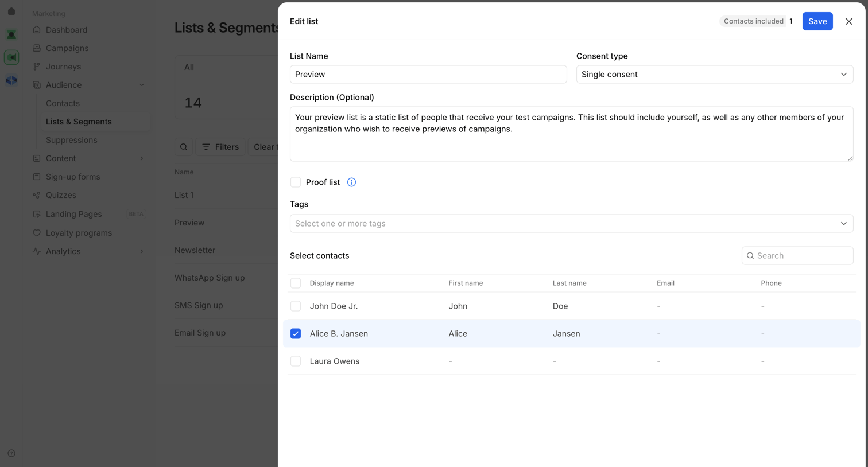
Task: Expand the Analytics menu chevron
Action: point(142,251)
